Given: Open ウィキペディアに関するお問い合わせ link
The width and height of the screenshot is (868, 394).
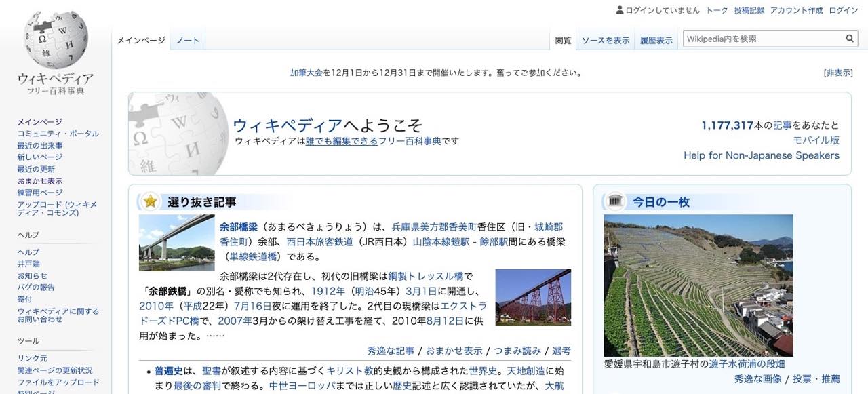Looking at the screenshot, I should pos(58,315).
